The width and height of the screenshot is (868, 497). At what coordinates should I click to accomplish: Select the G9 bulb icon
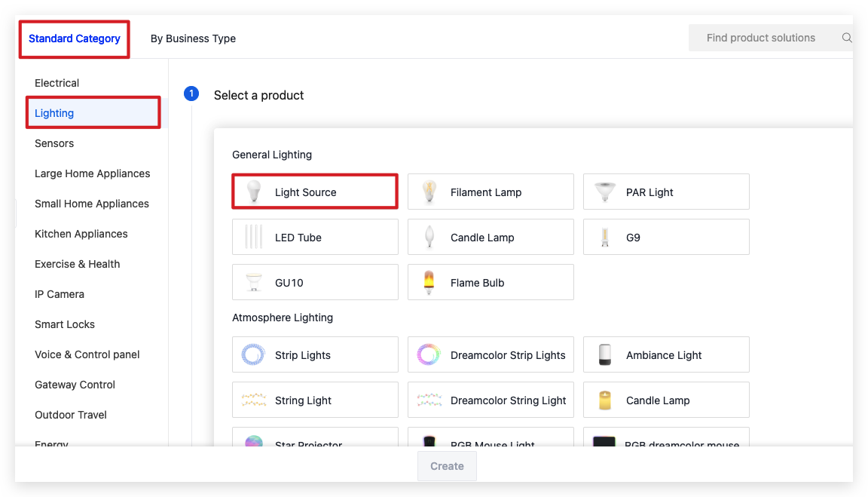(604, 237)
